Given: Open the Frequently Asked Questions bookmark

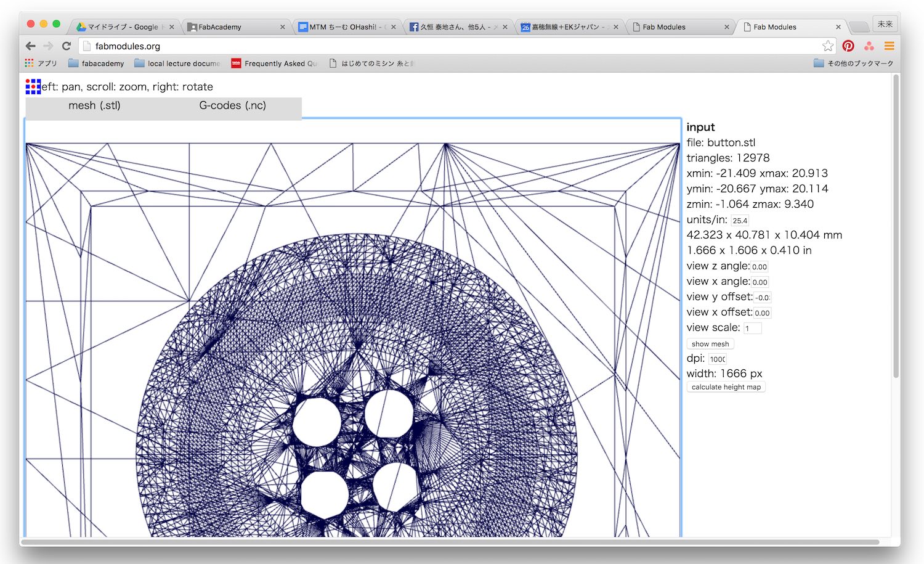Looking at the screenshot, I should [x=275, y=63].
